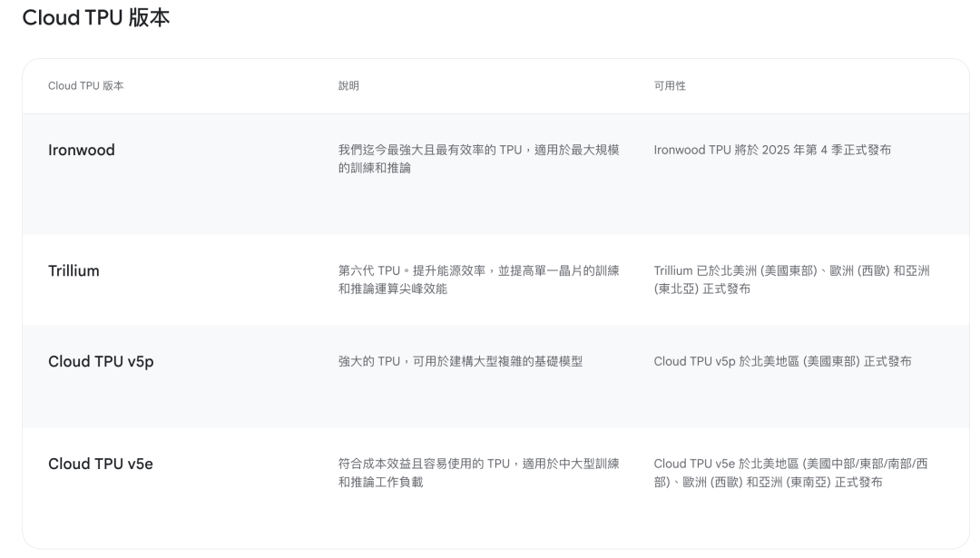
Task: Click the Cloud TPU v5p availability text
Action: pyautogui.click(x=782, y=362)
